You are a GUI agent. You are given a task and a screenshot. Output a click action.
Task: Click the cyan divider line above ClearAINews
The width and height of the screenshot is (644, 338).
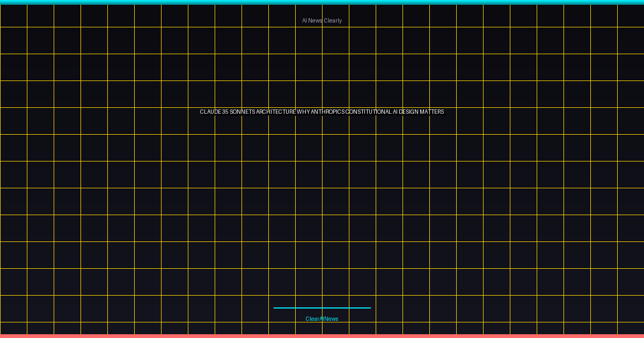[x=322, y=308]
